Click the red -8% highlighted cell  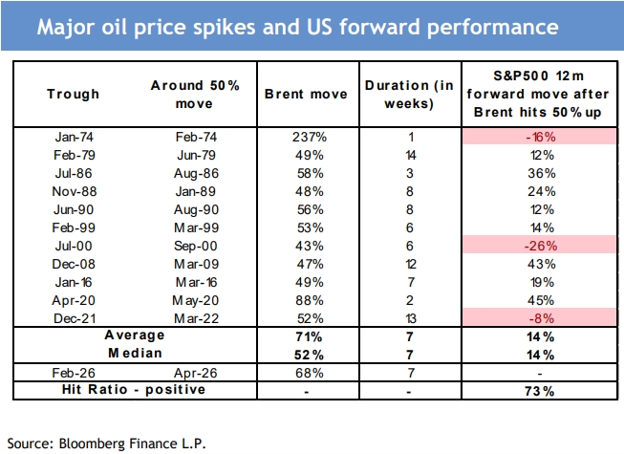pyautogui.click(x=540, y=318)
